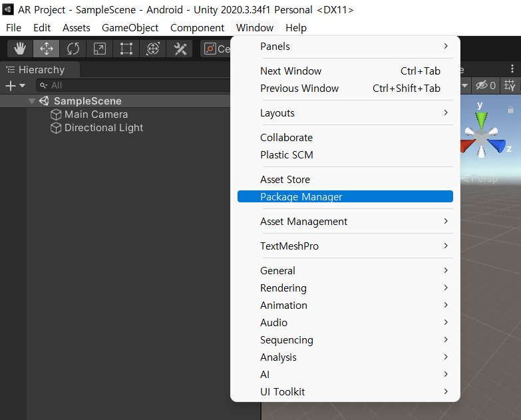
Task: Open the GameObject menu
Action: point(130,27)
